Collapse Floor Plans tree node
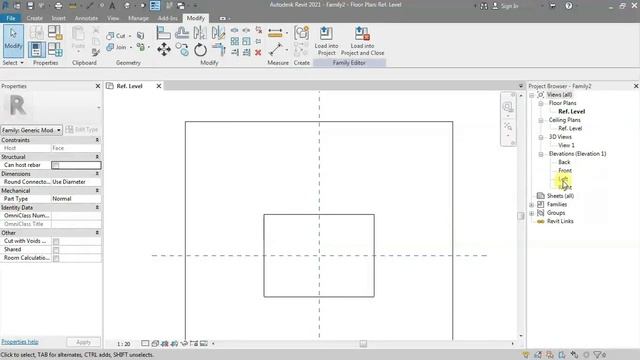This screenshot has height=360, width=640. pyautogui.click(x=541, y=103)
